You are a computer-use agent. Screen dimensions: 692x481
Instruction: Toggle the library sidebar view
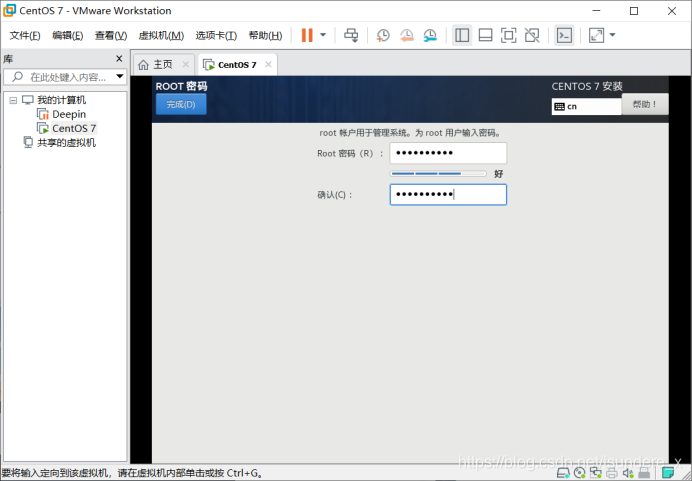click(x=462, y=35)
